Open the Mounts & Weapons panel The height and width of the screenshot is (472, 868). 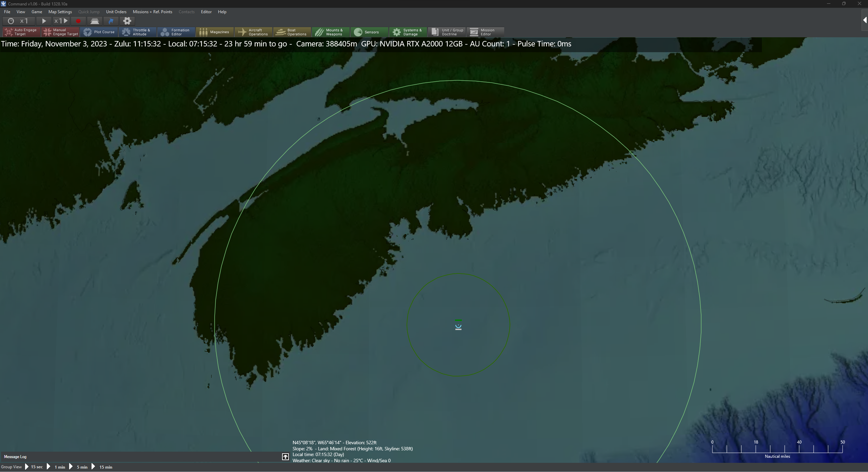(330, 32)
